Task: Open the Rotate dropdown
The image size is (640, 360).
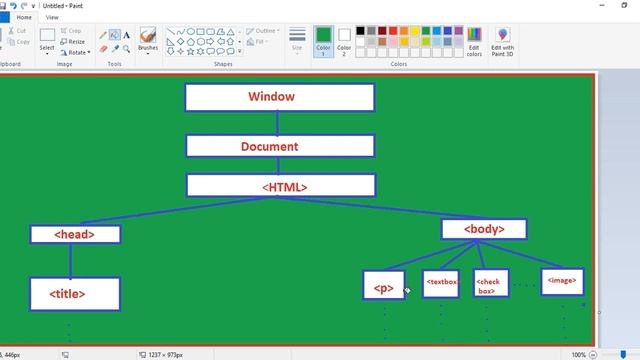Action: click(x=75, y=53)
